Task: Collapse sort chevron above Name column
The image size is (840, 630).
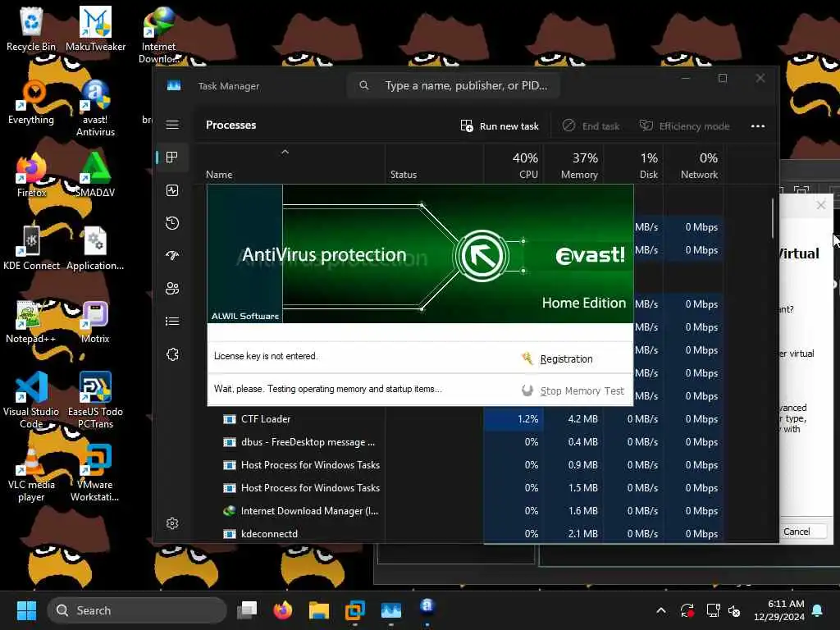Action: [x=285, y=152]
